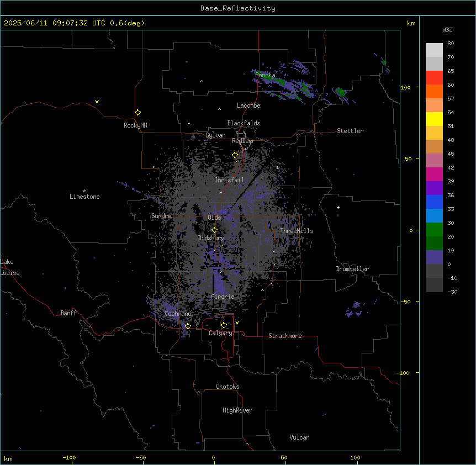Screen dimensions: 476x465
Task: Click the ThreeHills label
Action: point(297,231)
